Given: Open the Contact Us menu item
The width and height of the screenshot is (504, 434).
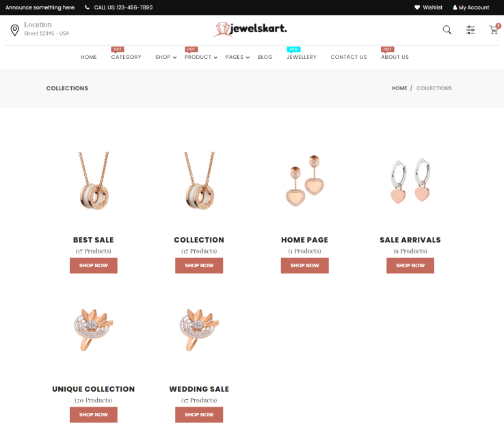Looking at the screenshot, I should click(x=349, y=57).
